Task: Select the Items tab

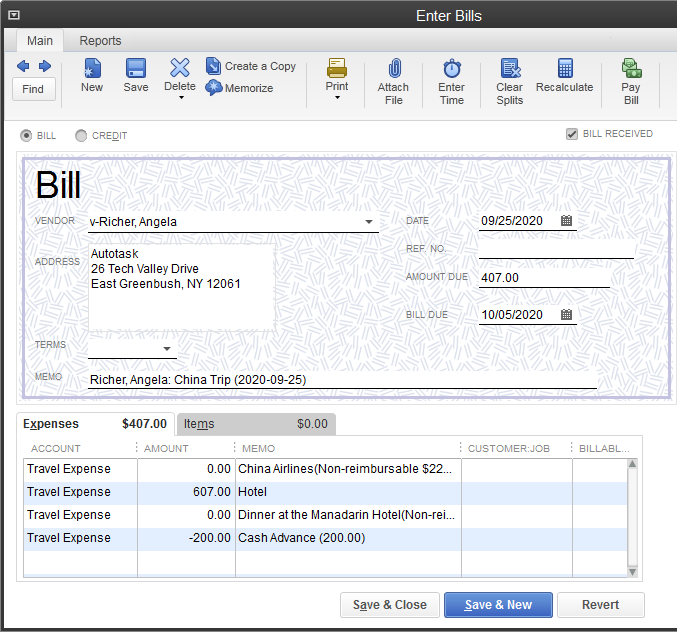Action: pyautogui.click(x=256, y=424)
